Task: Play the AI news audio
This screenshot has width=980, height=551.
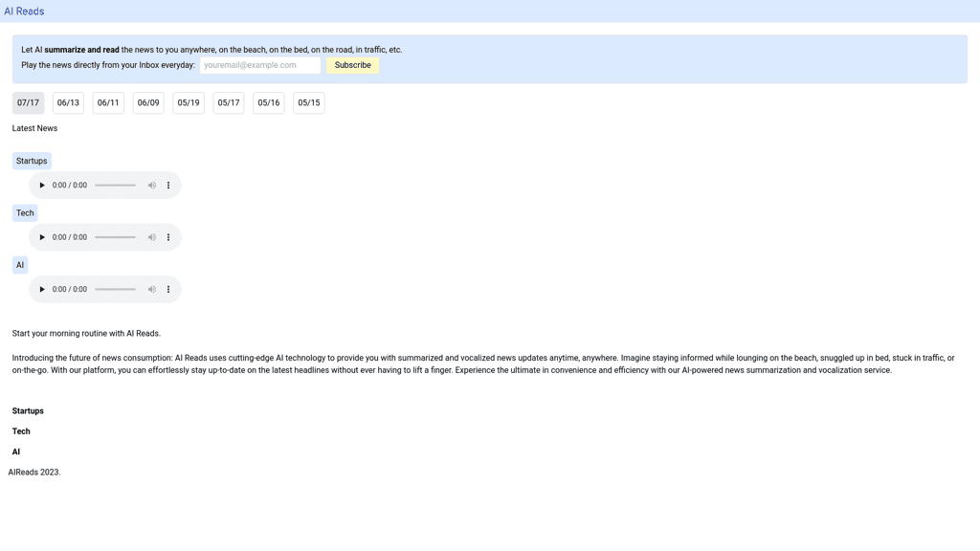Action: tap(42, 290)
